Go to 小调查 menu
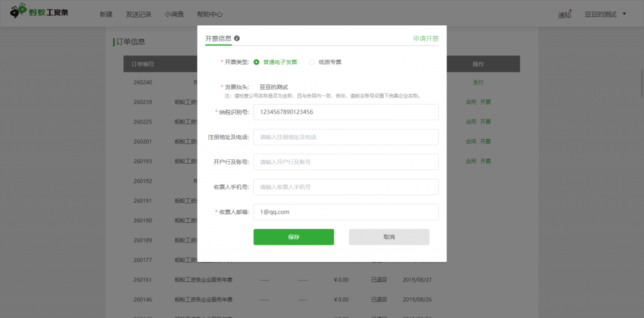Screen dimensions: 644x318 pyautogui.click(x=174, y=14)
